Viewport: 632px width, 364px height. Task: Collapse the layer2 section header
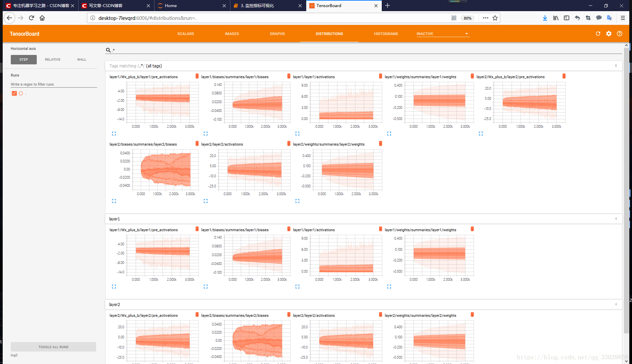[x=364, y=304]
